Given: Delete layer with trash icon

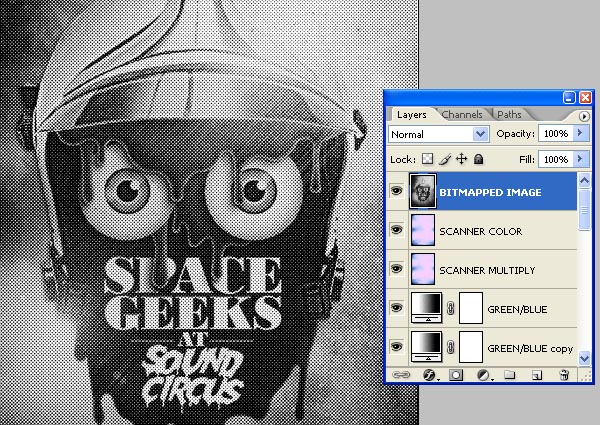Looking at the screenshot, I should pyautogui.click(x=564, y=375).
